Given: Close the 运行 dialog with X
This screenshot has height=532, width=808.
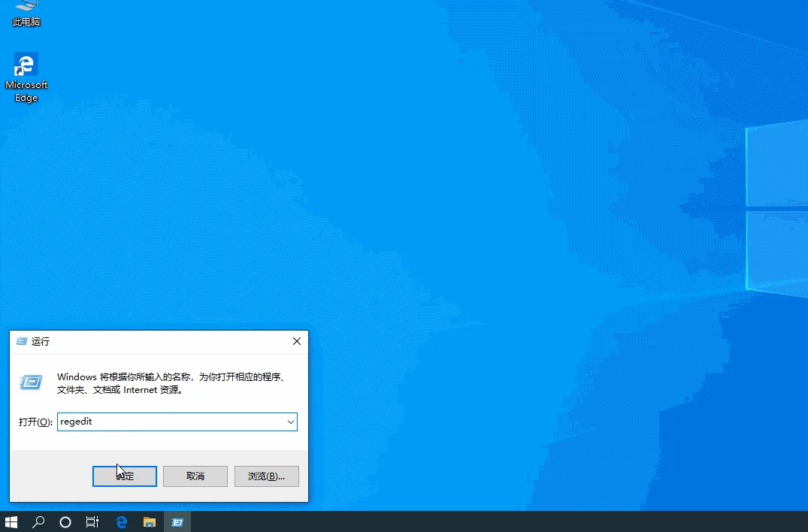Looking at the screenshot, I should pos(297,341).
